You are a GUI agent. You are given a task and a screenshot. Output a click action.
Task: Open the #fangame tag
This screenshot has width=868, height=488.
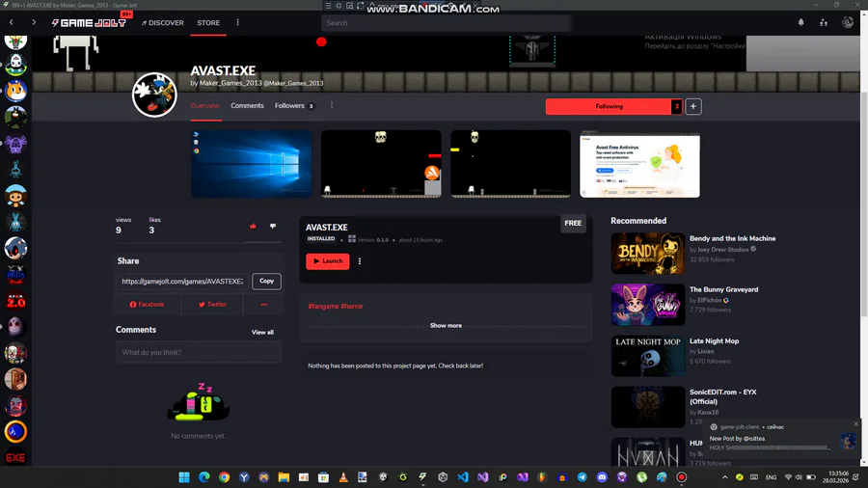323,306
